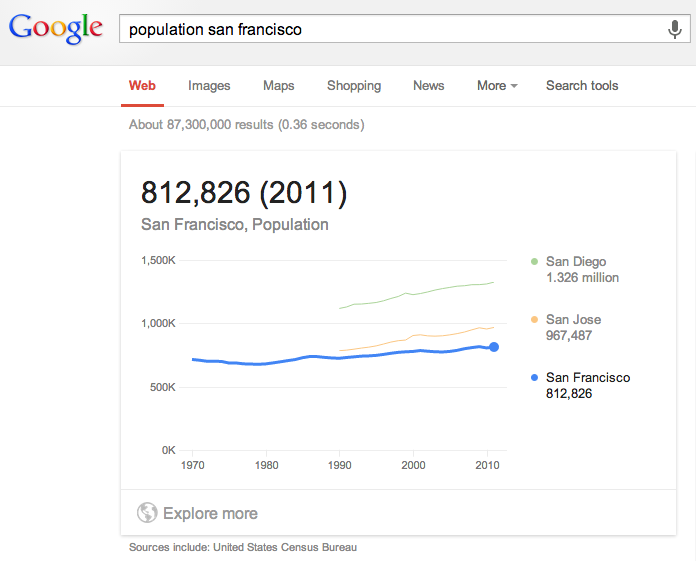Click the San Diego legend label
Viewport: 696px width, 561px height.
pos(576,262)
